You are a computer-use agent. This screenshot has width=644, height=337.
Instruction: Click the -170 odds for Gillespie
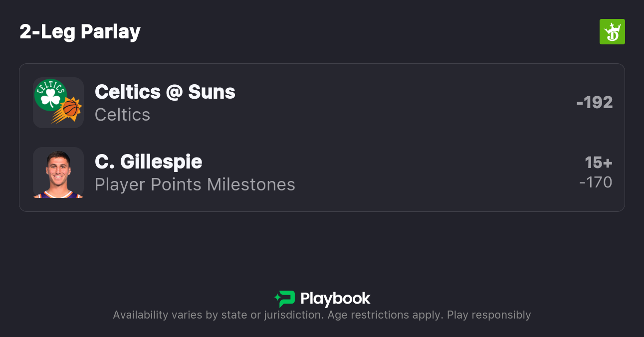coord(596,182)
